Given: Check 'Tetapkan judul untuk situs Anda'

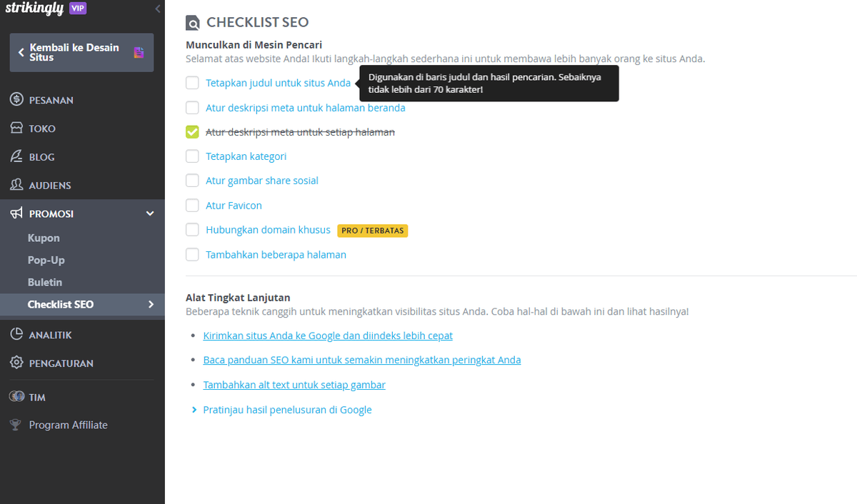Looking at the screenshot, I should pos(192,83).
